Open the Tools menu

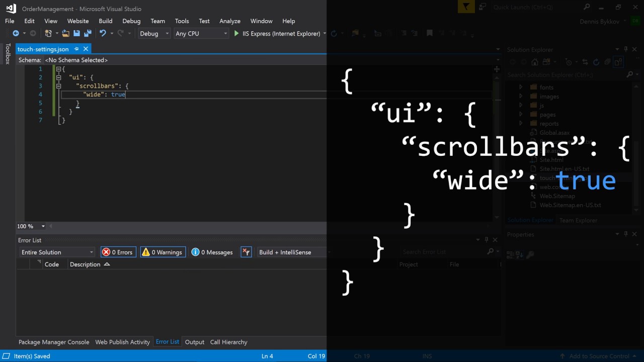coord(182,21)
